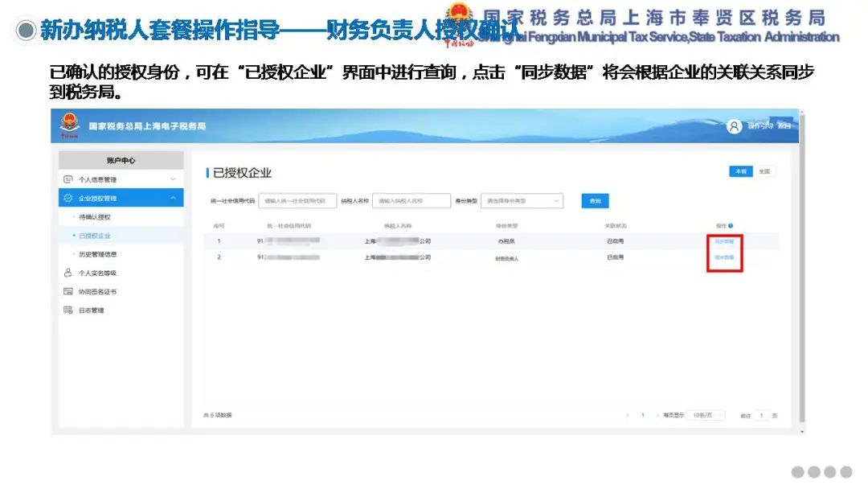Image resolution: width=868 pixels, height=489 pixels.
Task: Click the info icon beside the 操作 column header
Action: coord(731,226)
